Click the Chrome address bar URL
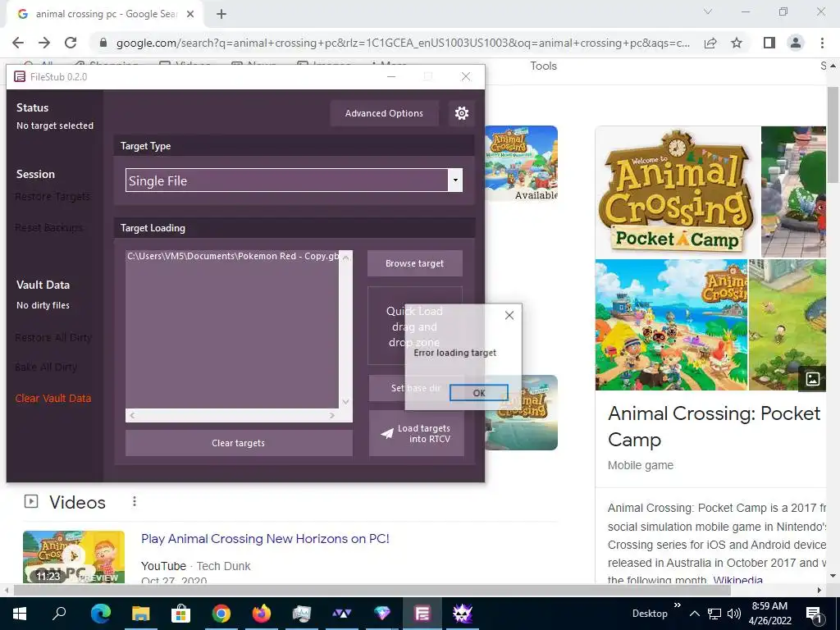The width and height of the screenshot is (840, 630). point(403,43)
